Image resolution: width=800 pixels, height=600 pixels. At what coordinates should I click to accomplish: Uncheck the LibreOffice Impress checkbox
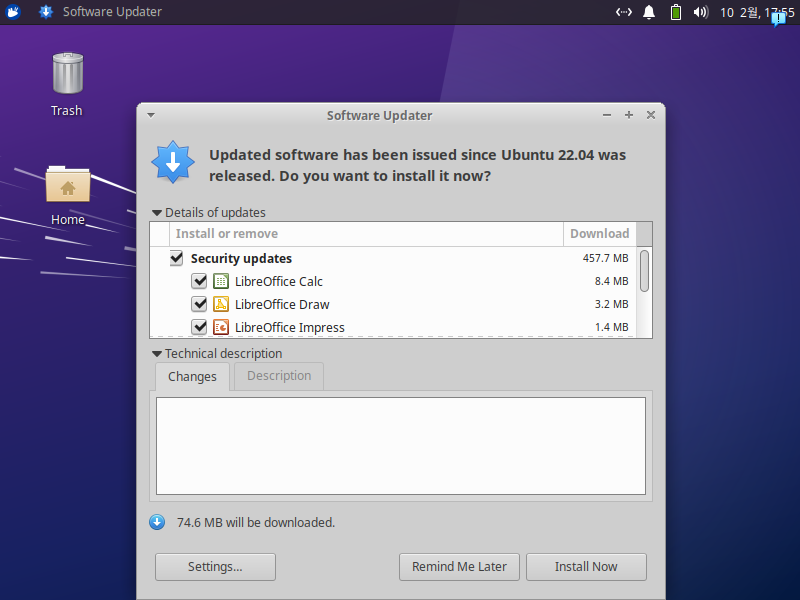coord(199,327)
